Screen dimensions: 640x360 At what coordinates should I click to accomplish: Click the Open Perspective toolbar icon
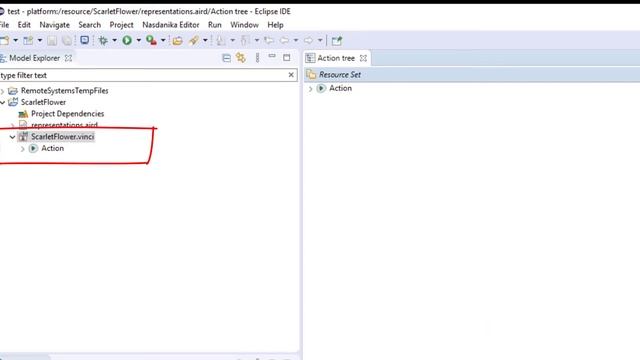[337, 40]
